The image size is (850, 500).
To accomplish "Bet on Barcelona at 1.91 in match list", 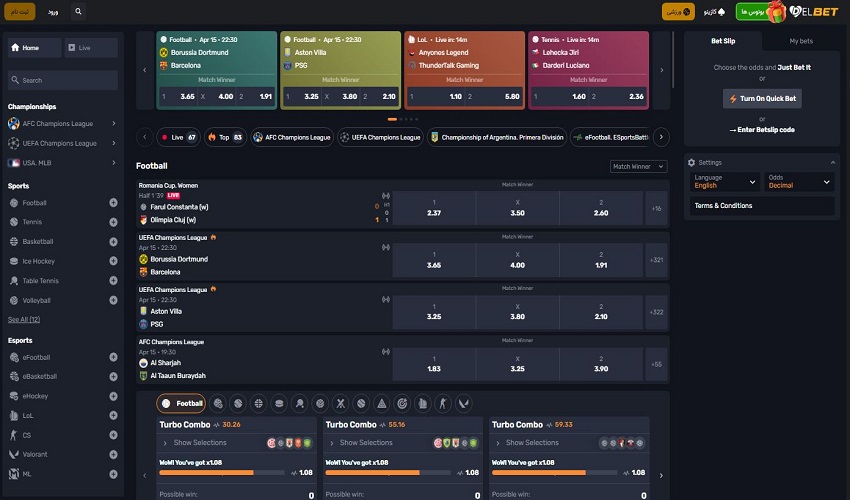I will (601, 260).
